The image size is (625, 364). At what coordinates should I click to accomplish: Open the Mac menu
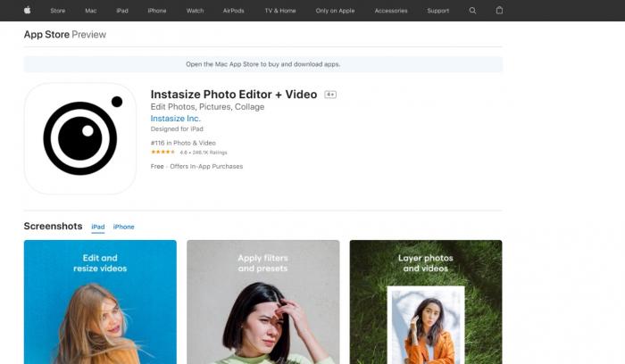pyautogui.click(x=91, y=11)
